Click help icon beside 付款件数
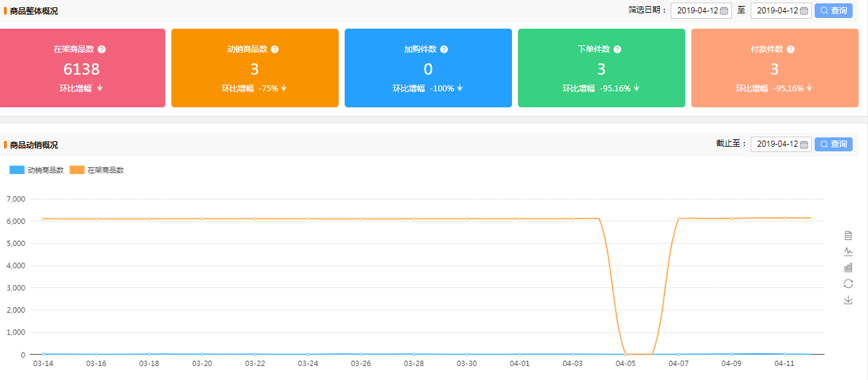 790,49
